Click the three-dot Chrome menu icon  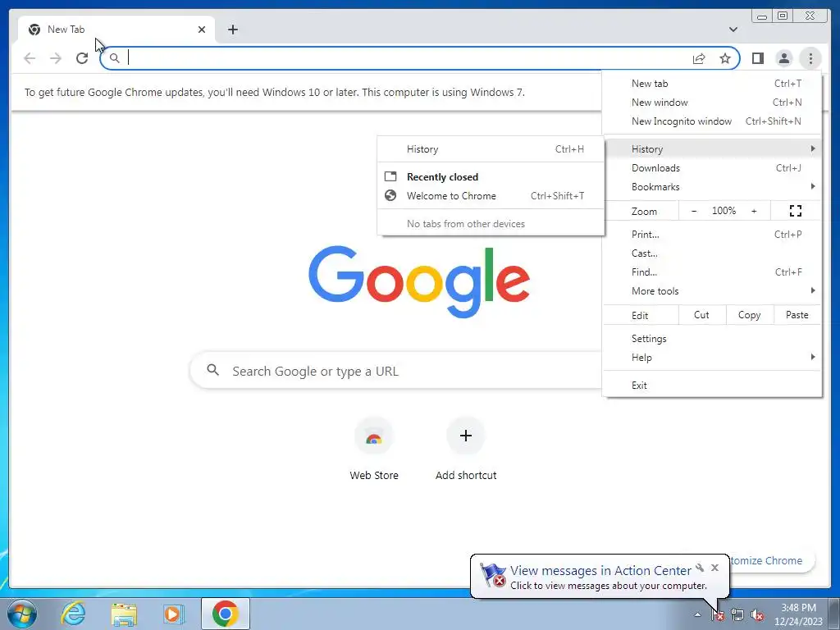[x=810, y=58]
